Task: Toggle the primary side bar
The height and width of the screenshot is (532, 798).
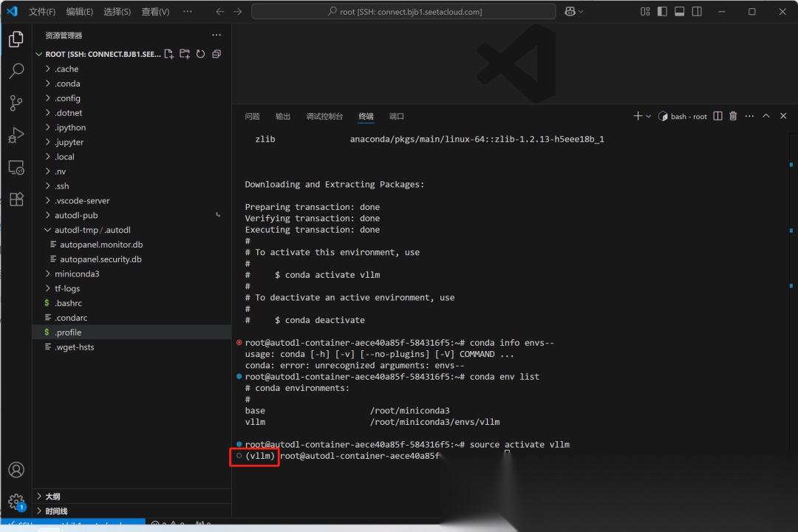Action: click(x=662, y=11)
